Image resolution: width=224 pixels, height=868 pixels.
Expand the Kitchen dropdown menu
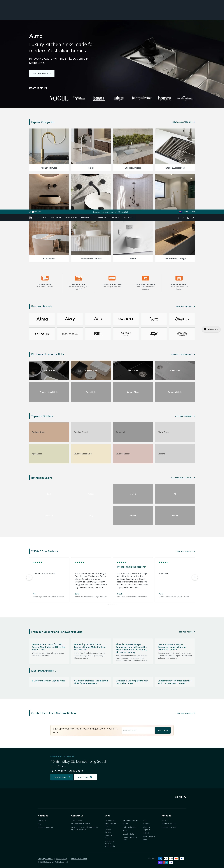[x=56, y=218]
